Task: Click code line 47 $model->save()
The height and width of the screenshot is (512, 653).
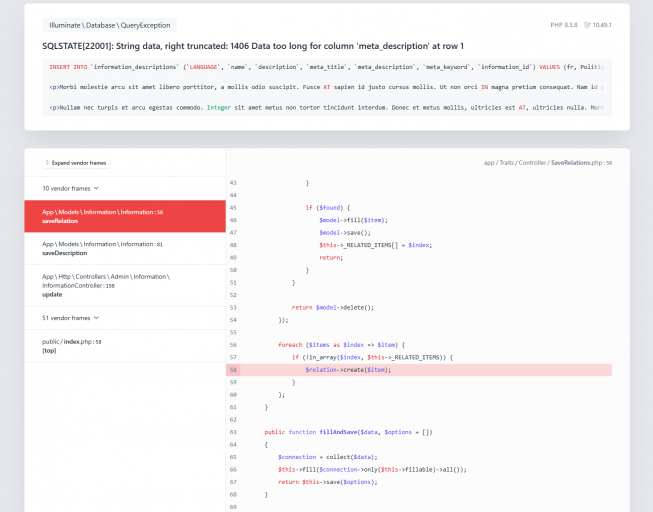Action: [x=345, y=232]
